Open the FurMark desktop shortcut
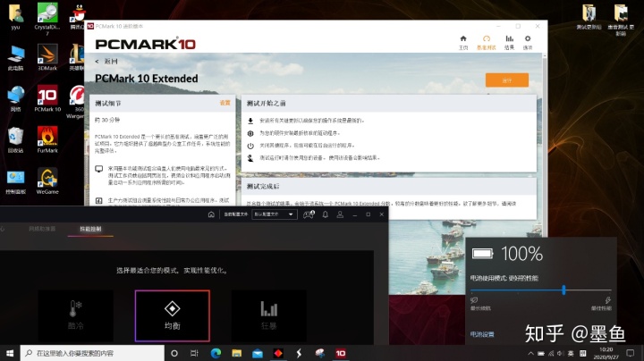 pyautogui.click(x=47, y=139)
